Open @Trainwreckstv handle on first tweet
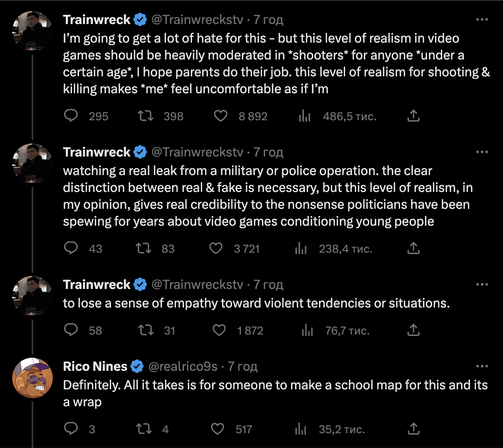The width and height of the screenshot is (503, 448). point(197,20)
